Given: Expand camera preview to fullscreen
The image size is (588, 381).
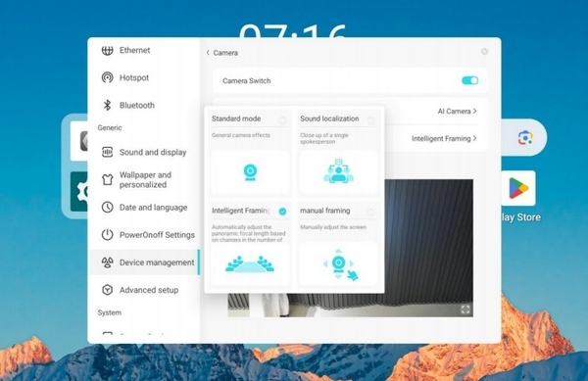Looking at the screenshot, I should pyautogui.click(x=465, y=310).
